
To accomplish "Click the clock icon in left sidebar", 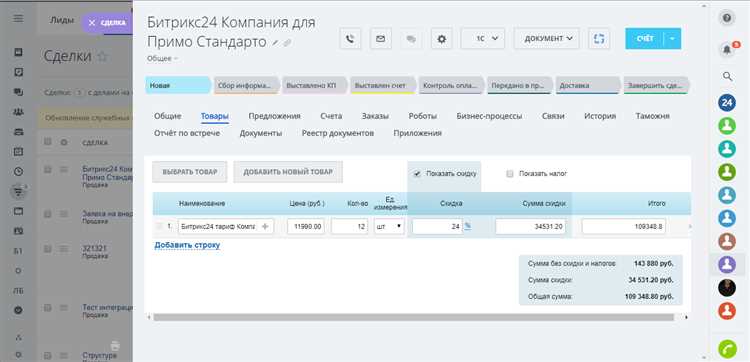I will [18, 171].
